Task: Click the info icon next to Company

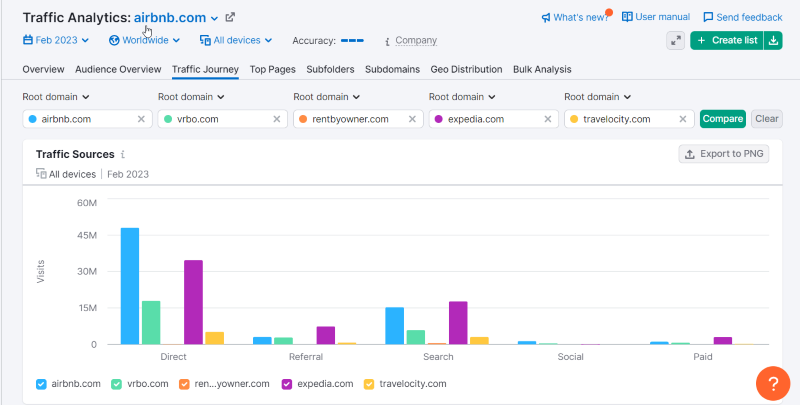Action: click(388, 41)
